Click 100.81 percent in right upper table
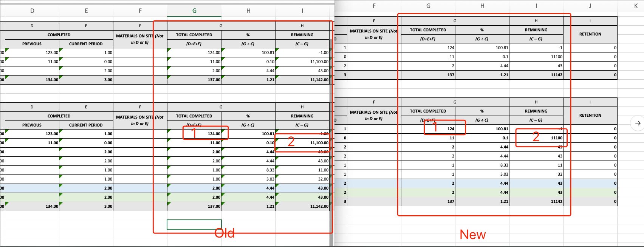The width and height of the screenshot is (644, 247). coord(482,48)
